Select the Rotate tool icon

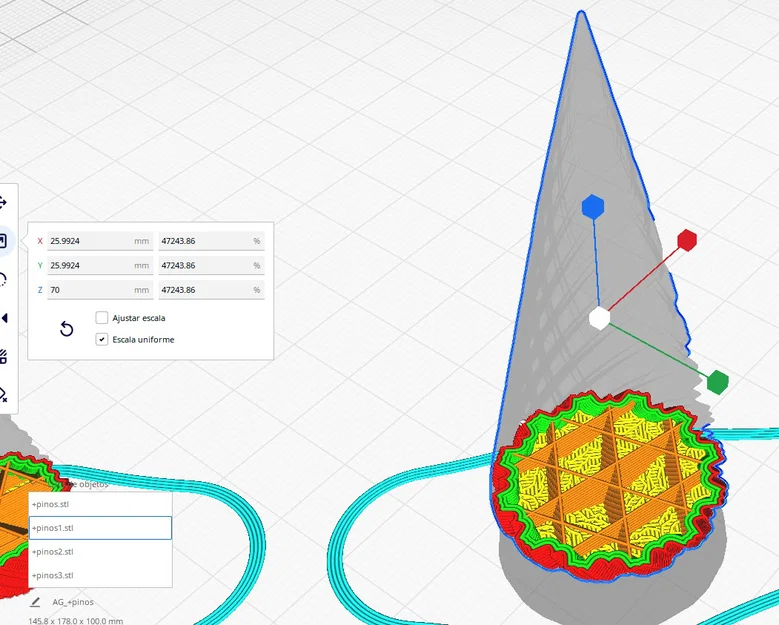pyautogui.click(x=3, y=280)
